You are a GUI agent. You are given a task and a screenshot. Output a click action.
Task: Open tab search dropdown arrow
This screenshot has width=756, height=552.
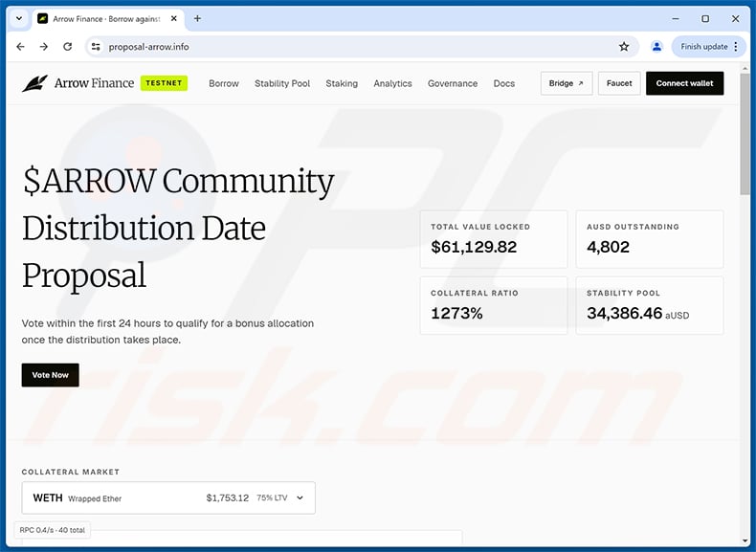[19, 19]
